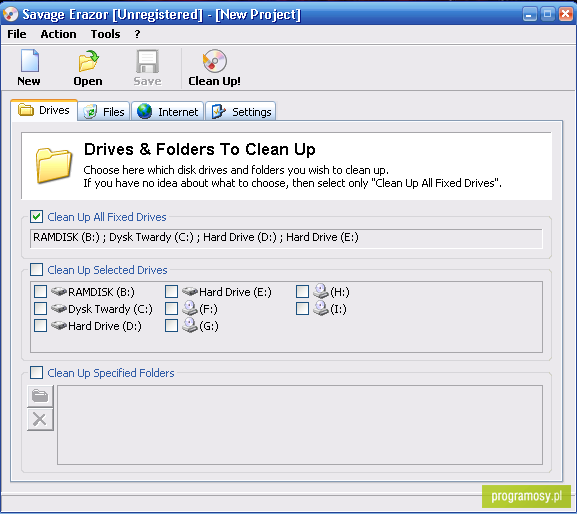Tick the (G:) drive checkbox
The height and width of the screenshot is (514, 577).
171,326
